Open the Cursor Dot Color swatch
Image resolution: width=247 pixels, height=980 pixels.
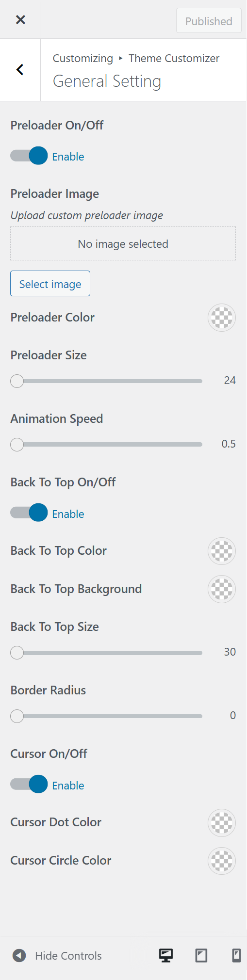click(222, 822)
